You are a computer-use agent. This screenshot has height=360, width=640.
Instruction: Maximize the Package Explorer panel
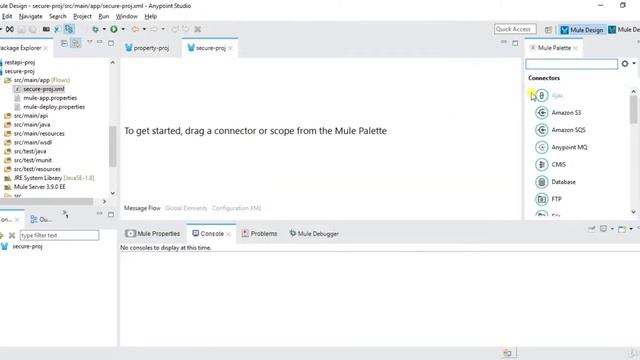coord(111,43)
